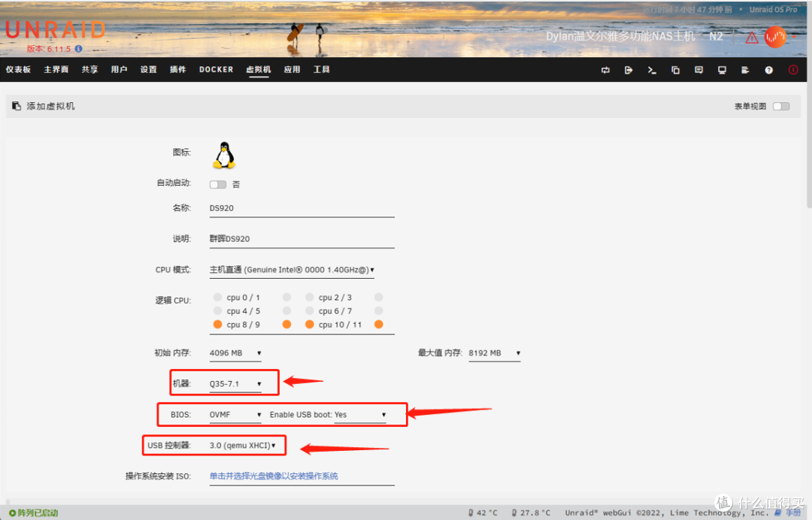The height and width of the screenshot is (520, 812).
Task: Open the 设置 settings menu
Action: coord(149,69)
